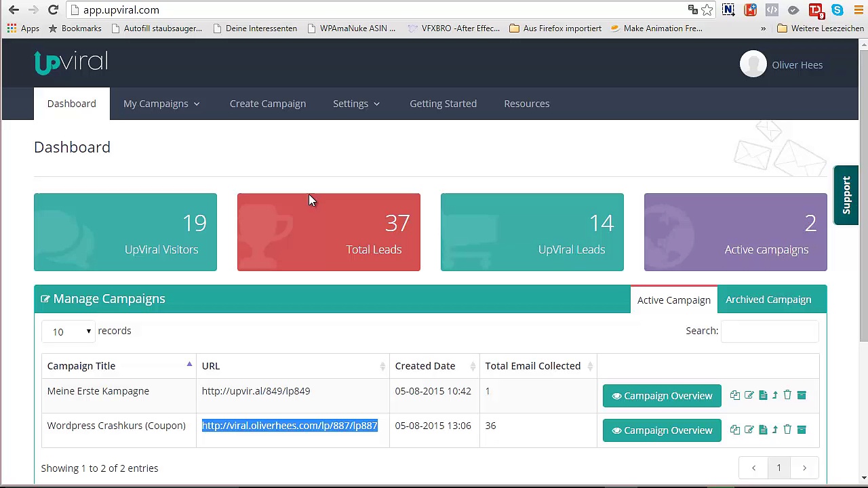The width and height of the screenshot is (868, 488).
Task: Click the green Support side button
Action: pyautogui.click(x=846, y=195)
